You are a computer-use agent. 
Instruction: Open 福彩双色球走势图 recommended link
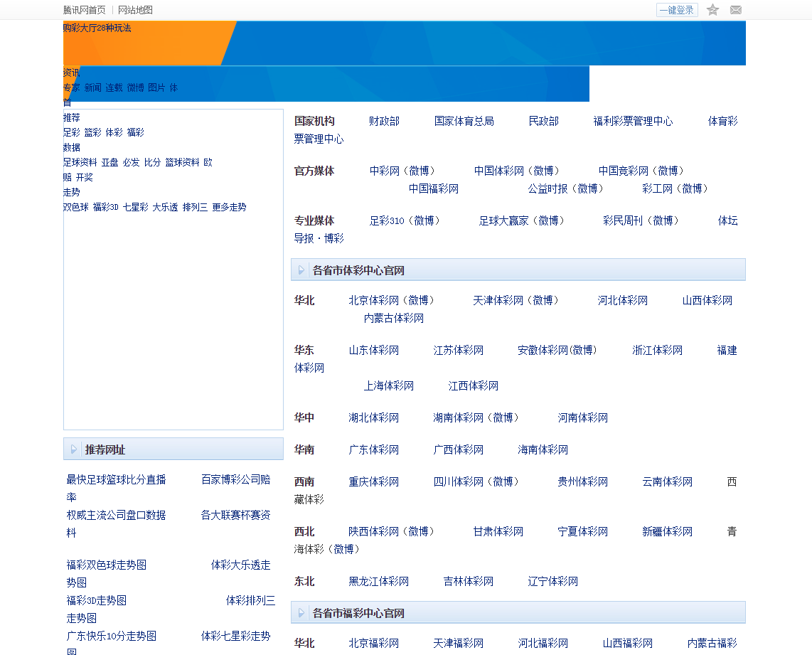pos(107,565)
